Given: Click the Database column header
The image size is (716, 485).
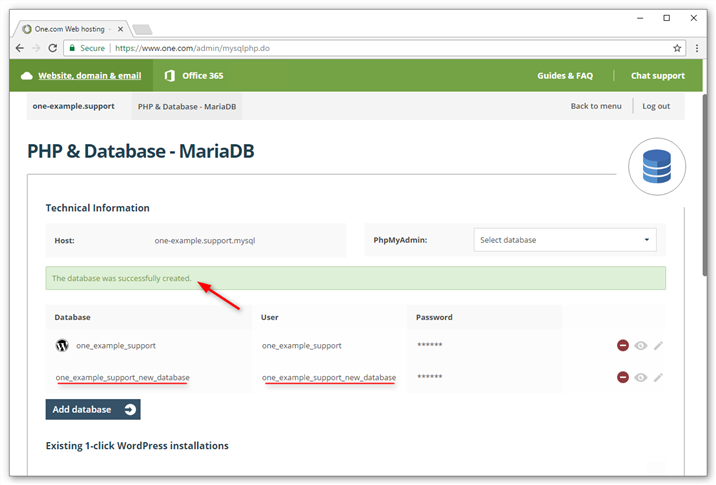Looking at the screenshot, I should (72, 317).
